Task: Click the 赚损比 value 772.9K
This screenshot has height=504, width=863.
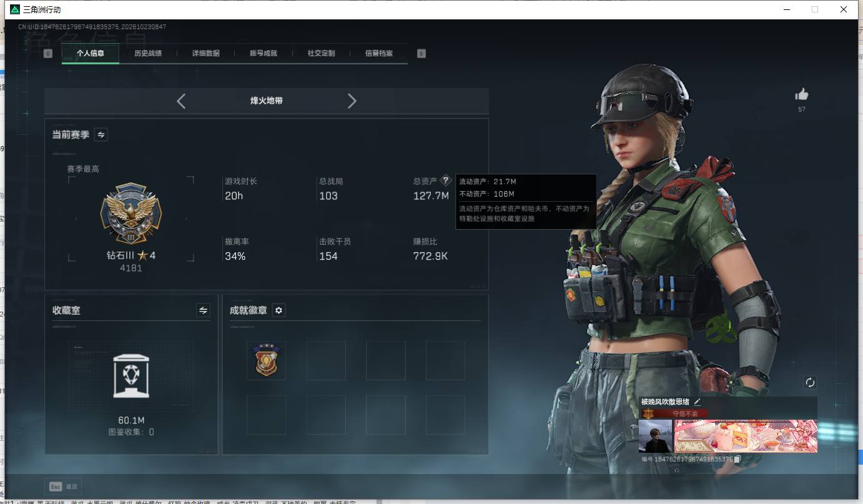Action: coord(431,256)
